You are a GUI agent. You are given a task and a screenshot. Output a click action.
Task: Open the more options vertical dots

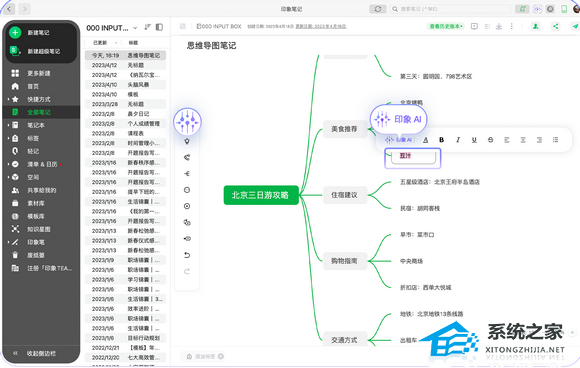click(x=512, y=26)
